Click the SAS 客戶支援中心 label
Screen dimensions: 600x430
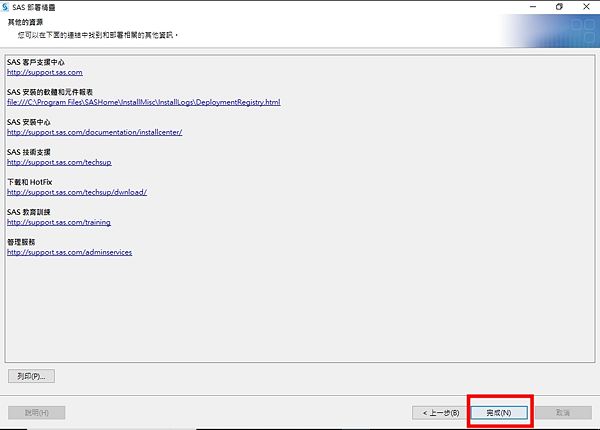point(35,62)
